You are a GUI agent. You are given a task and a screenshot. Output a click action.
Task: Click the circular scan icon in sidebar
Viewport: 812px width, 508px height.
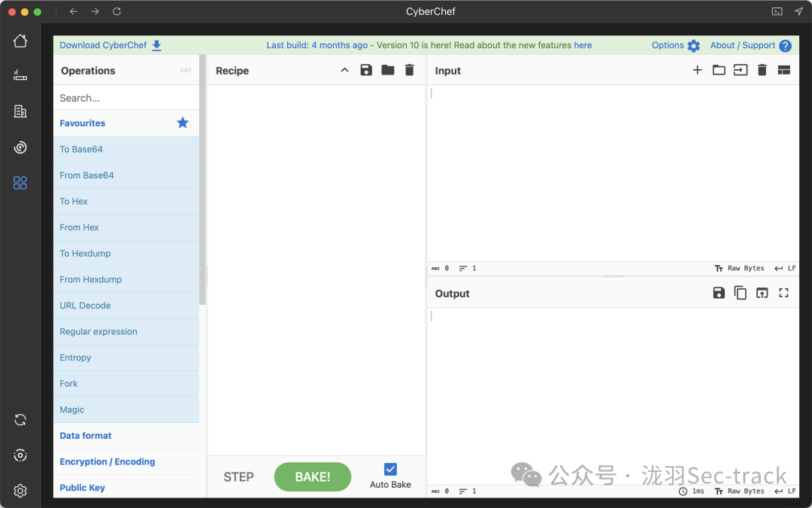20,455
